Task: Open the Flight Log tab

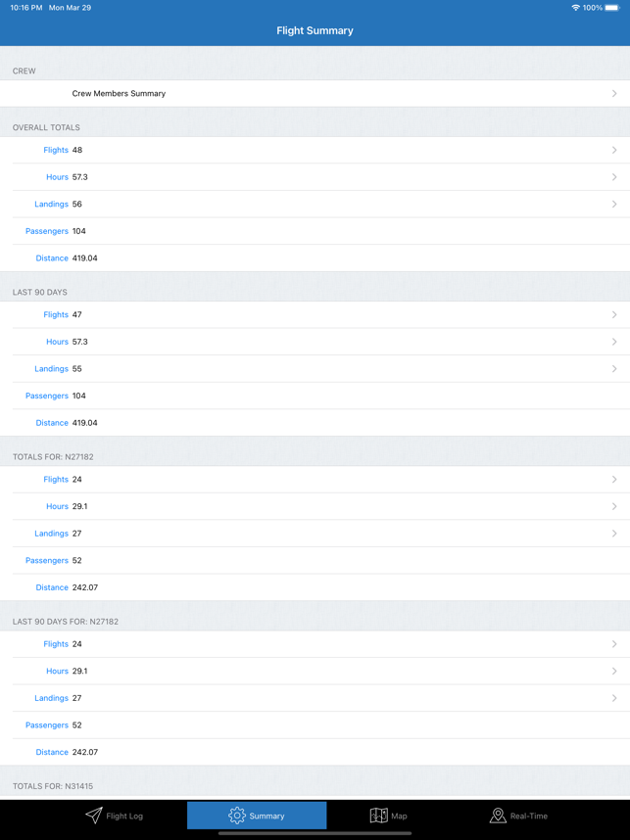Action: pyautogui.click(x=115, y=816)
